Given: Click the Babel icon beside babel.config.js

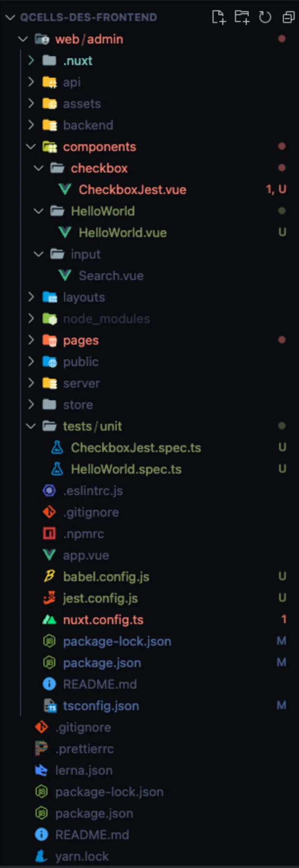Looking at the screenshot, I should point(49,577).
